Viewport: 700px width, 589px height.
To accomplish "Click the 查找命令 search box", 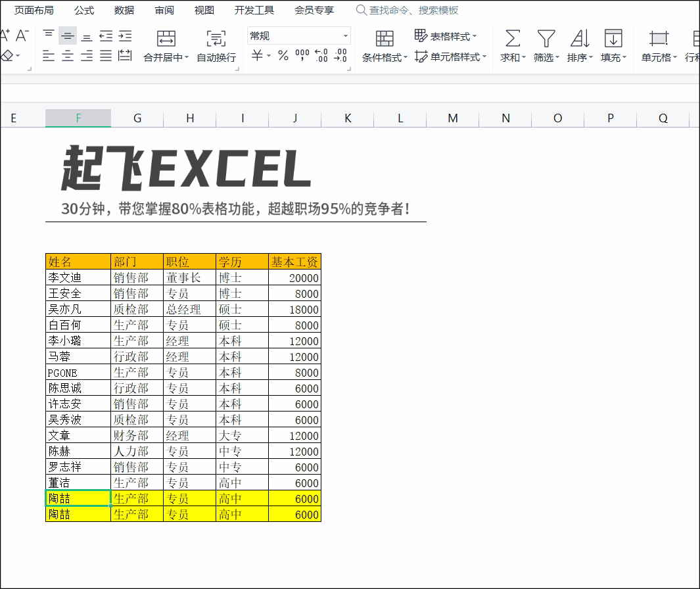I will 407,11.
